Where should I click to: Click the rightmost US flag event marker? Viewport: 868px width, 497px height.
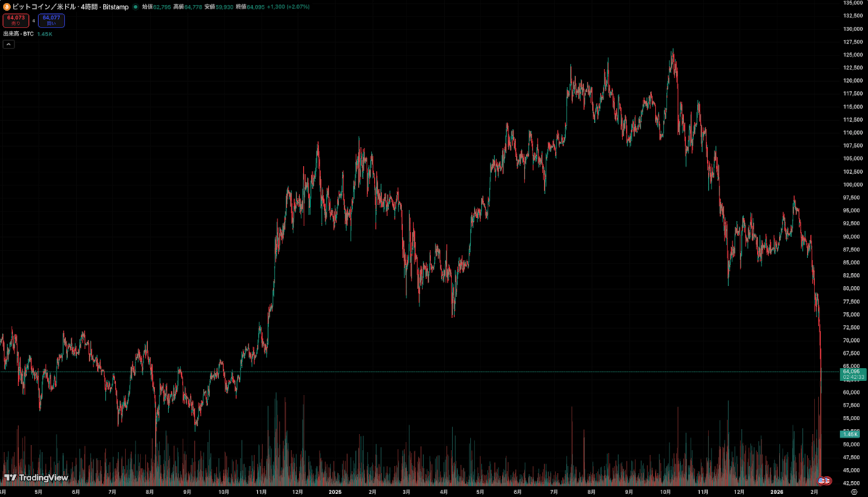coord(827,480)
